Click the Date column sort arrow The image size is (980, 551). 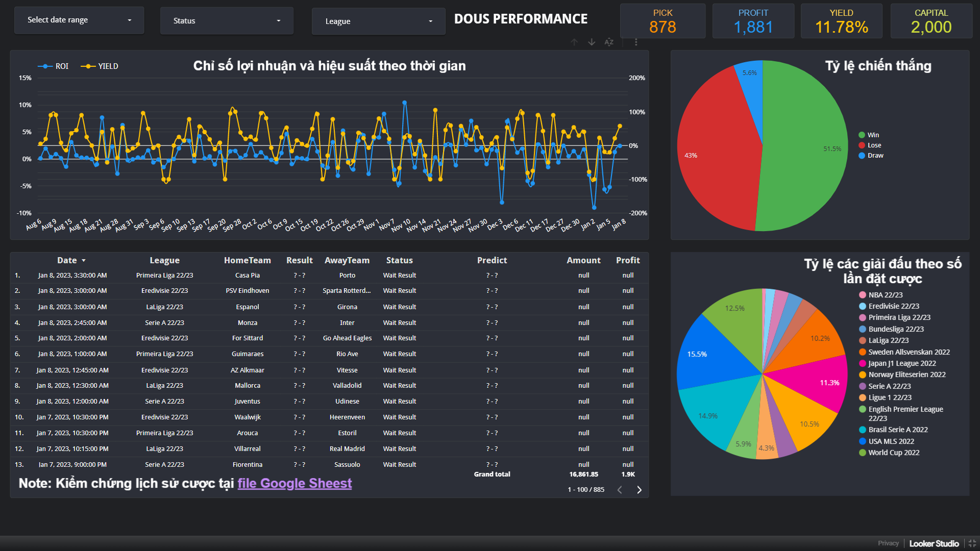(84, 261)
